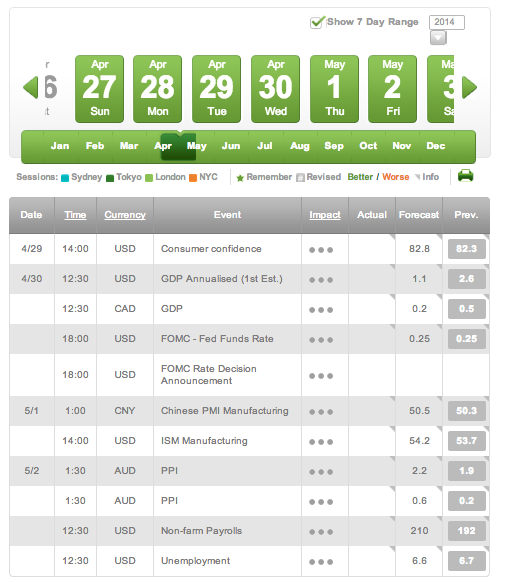Click FOMC - Fed Funds Rate event

tap(217, 339)
